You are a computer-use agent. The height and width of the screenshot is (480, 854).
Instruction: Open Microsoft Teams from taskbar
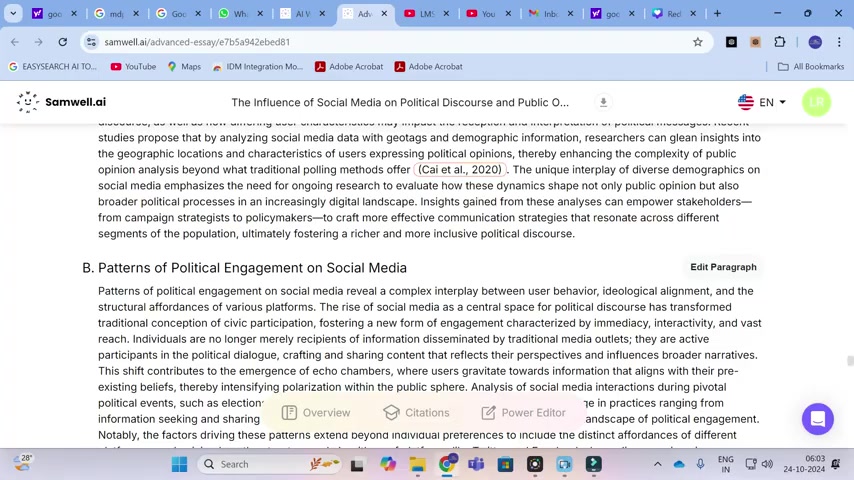click(x=476, y=464)
